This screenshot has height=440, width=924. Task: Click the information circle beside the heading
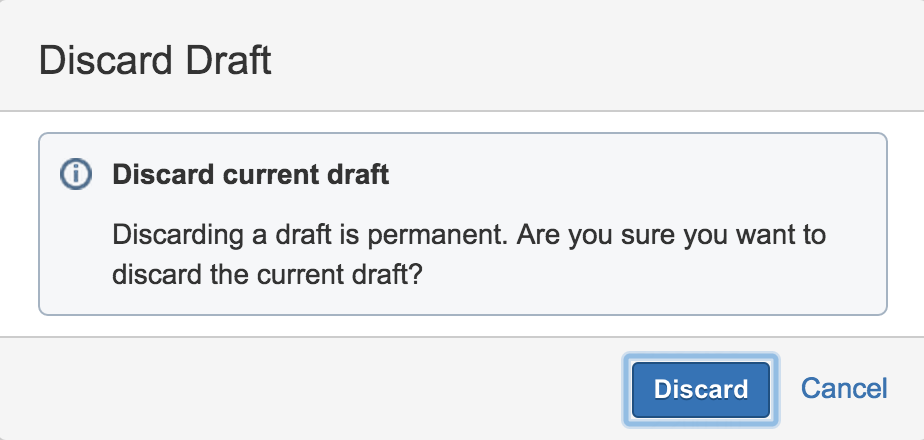click(x=75, y=175)
